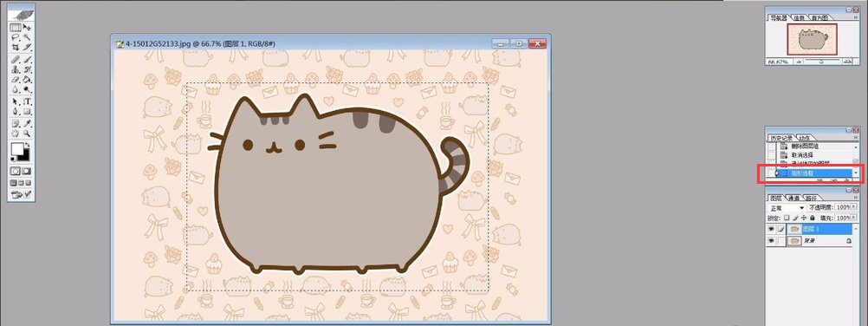The image size is (868, 326).
Task: Select the Eraser tool
Action: pyautogui.click(x=16, y=79)
